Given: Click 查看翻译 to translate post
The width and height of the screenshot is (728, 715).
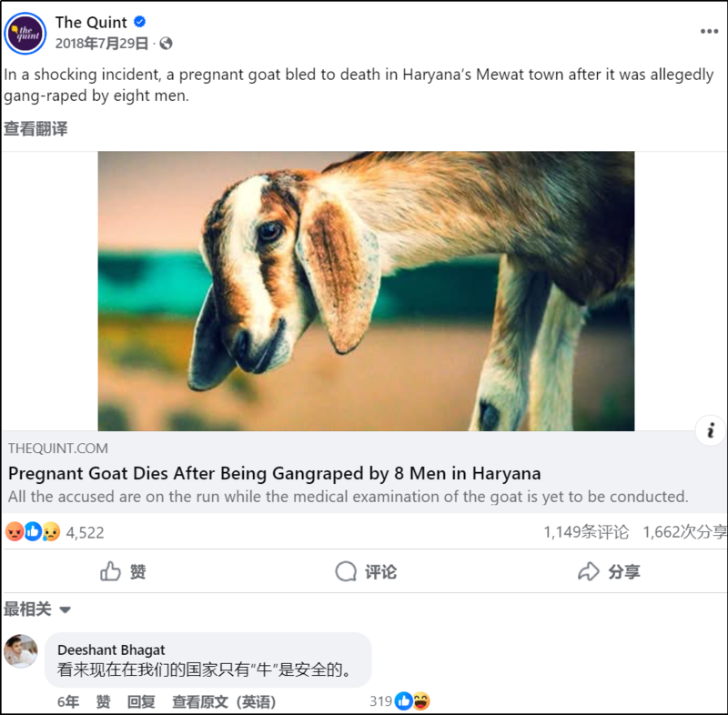Looking at the screenshot, I should point(35,128).
